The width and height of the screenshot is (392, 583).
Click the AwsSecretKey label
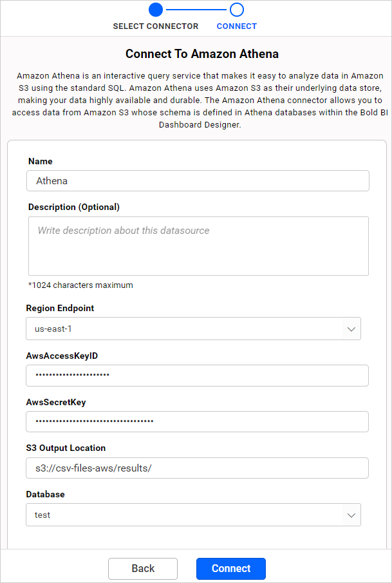(56, 402)
